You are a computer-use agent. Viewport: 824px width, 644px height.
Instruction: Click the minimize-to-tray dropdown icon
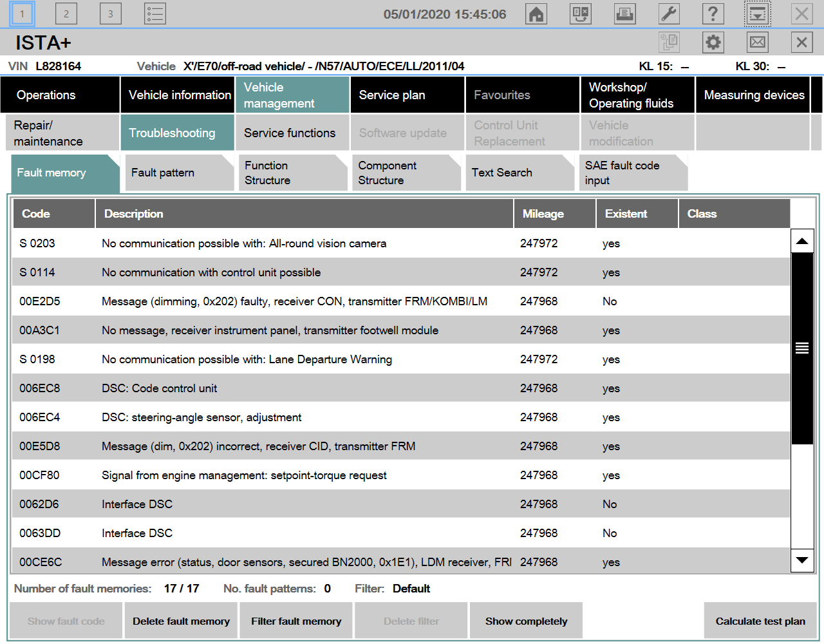[758, 14]
